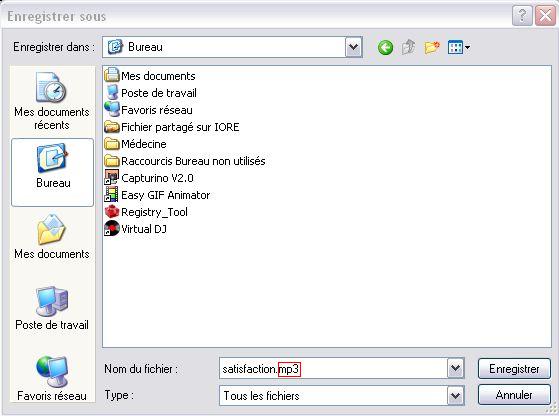The height and width of the screenshot is (416, 559).
Task: Create a new folder
Action: pos(432,47)
